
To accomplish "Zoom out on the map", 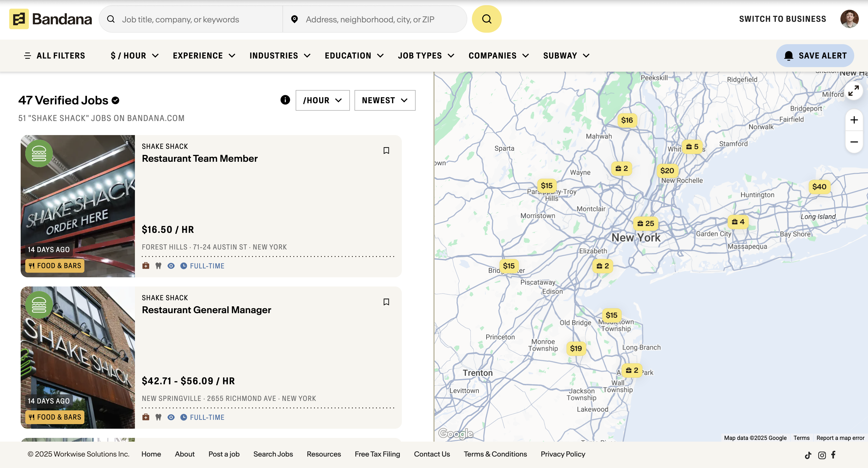I will coord(854,142).
